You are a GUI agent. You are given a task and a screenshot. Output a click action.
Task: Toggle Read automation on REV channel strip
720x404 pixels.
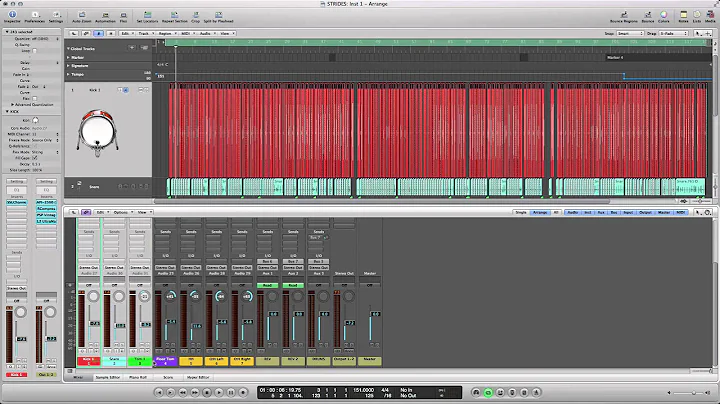(267, 285)
